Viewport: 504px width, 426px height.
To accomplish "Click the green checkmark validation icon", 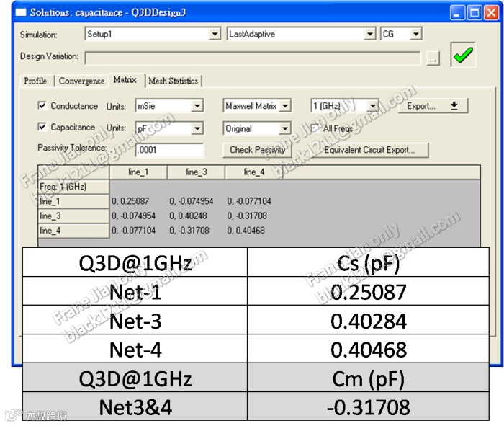I will pyautogui.click(x=463, y=55).
